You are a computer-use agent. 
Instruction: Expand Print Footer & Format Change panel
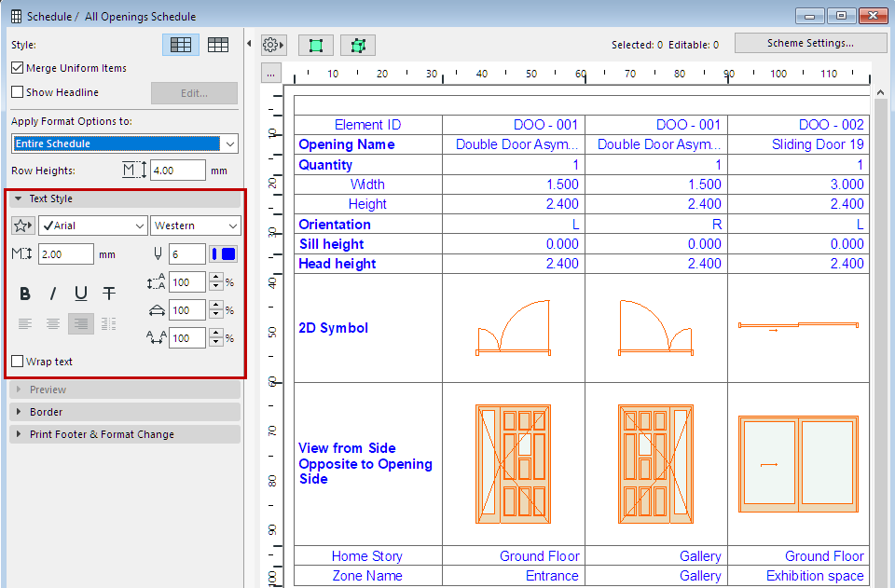(x=101, y=434)
